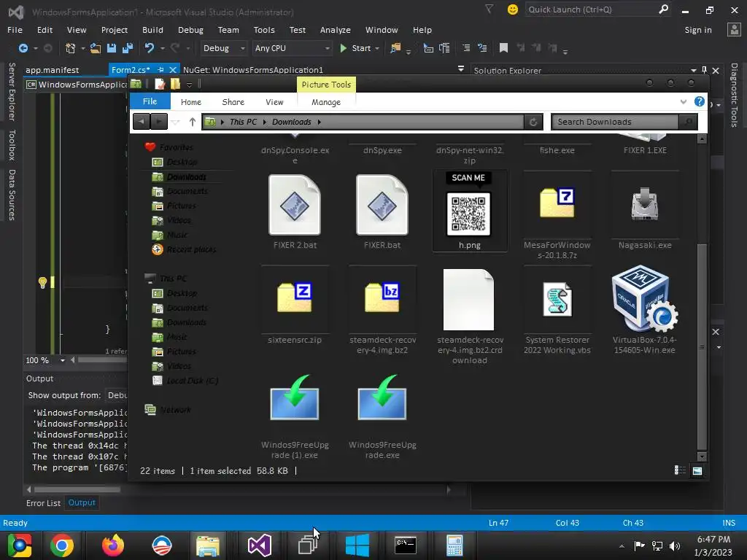Open the Error List panel tab
Screen dimensions: 747x560
43,503
